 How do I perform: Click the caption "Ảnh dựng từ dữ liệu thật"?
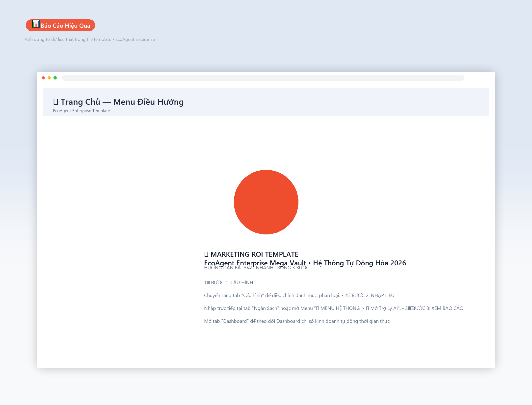90,39
